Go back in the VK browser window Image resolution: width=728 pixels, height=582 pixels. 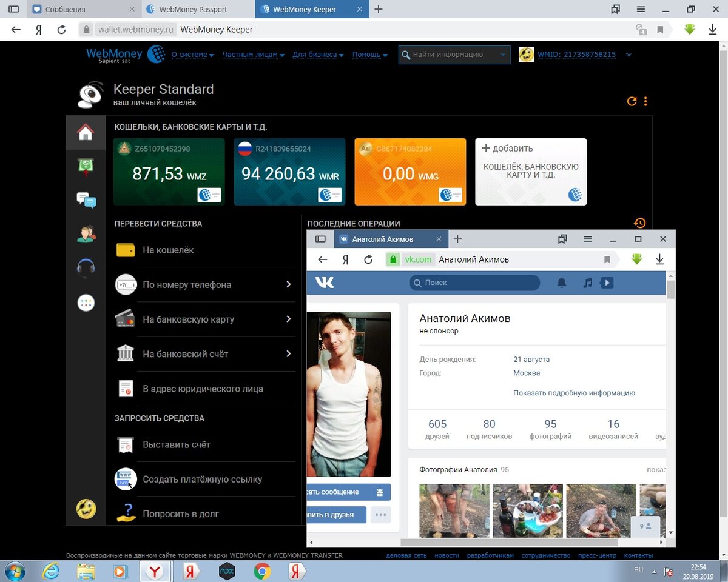[x=323, y=259]
